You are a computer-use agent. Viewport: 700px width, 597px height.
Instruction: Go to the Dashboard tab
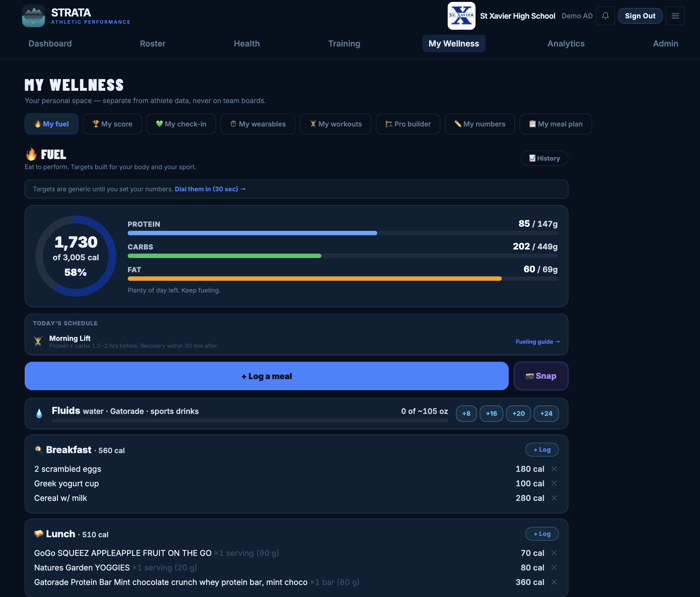(x=50, y=44)
